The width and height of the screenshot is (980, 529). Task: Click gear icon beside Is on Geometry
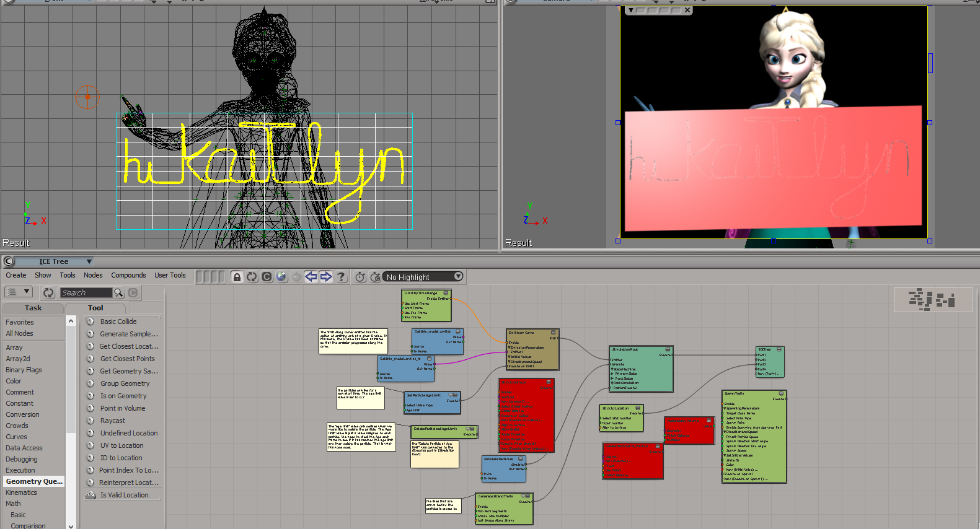tap(90, 396)
